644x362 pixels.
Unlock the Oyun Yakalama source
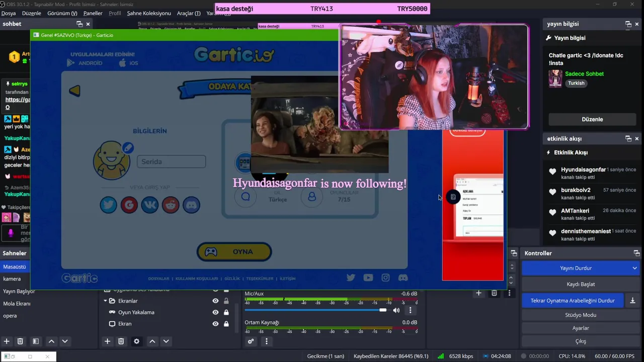click(226, 312)
